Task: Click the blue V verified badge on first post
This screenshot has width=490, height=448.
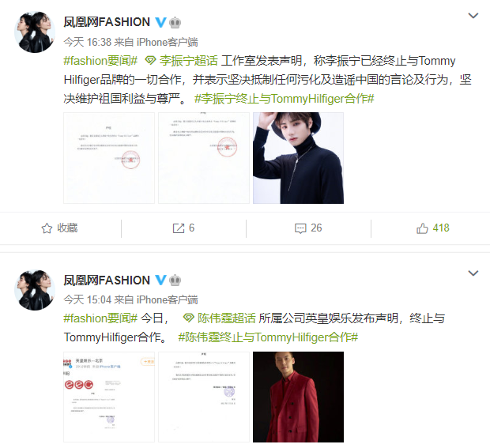Action: point(160,22)
